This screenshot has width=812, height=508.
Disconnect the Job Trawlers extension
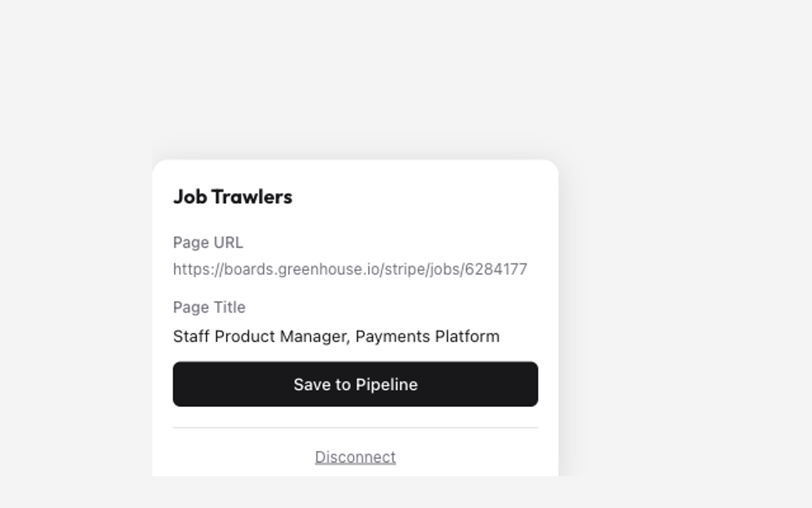pos(355,457)
